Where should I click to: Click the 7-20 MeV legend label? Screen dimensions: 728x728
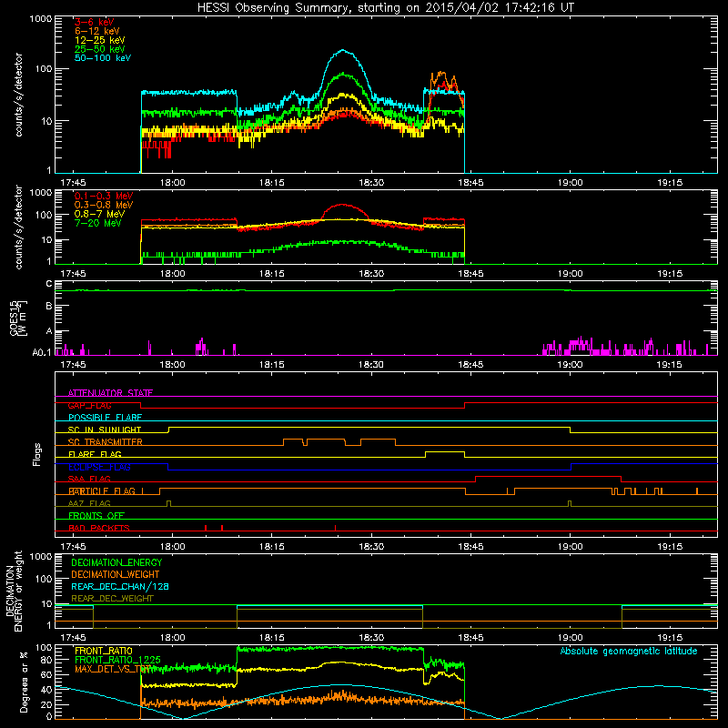pos(98,223)
